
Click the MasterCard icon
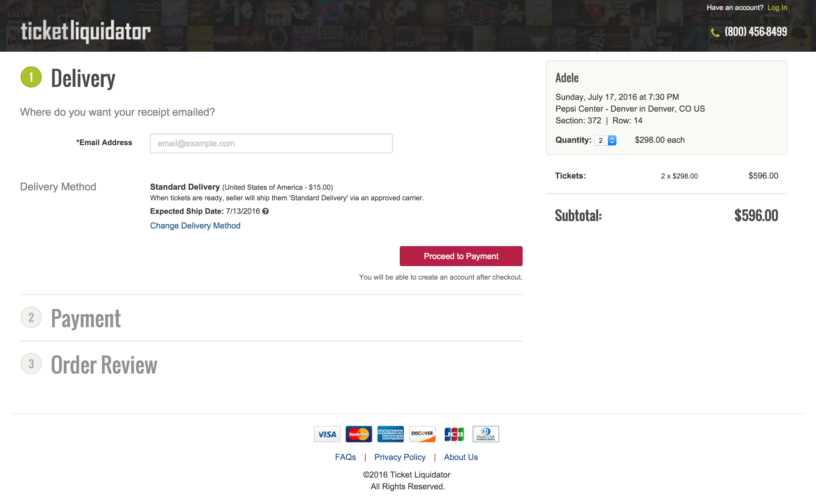coord(359,434)
